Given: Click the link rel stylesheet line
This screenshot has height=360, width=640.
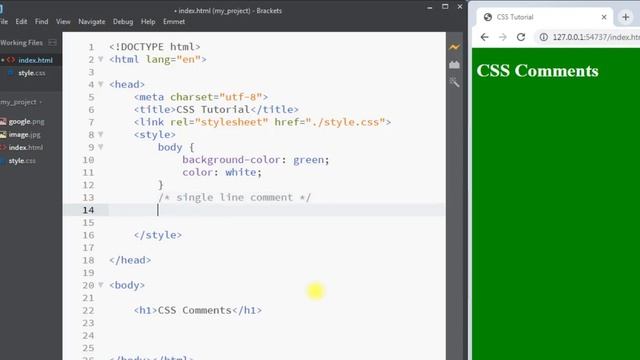Looking at the screenshot, I should pos(262,122).
